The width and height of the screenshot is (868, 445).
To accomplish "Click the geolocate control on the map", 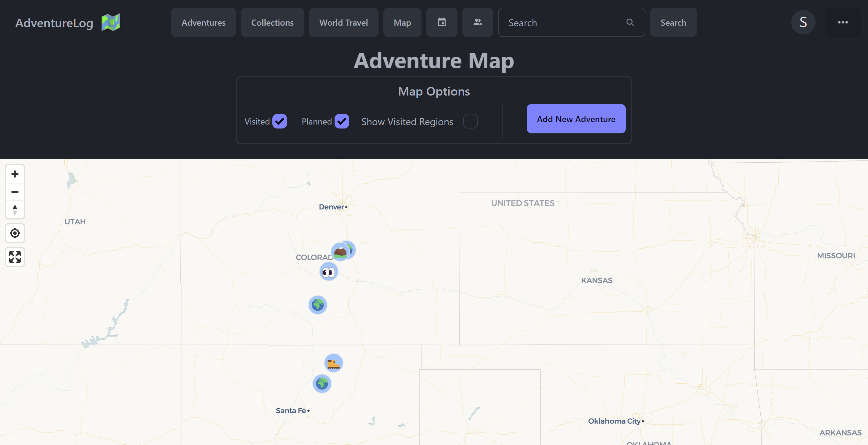I will tap(15, 233).
